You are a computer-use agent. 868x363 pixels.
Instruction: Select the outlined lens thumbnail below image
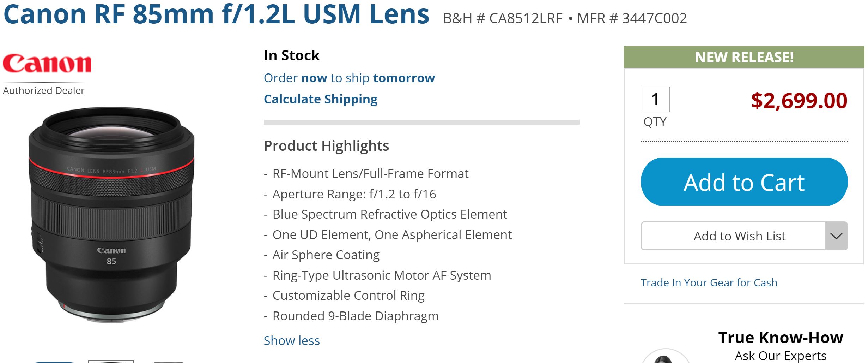click(x=111, y=361)
